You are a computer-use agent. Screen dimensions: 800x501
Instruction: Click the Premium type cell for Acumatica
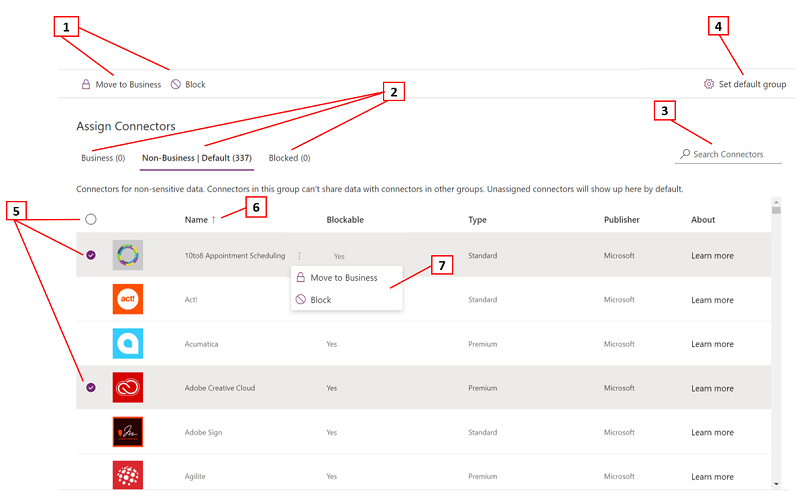click(482, 344)
